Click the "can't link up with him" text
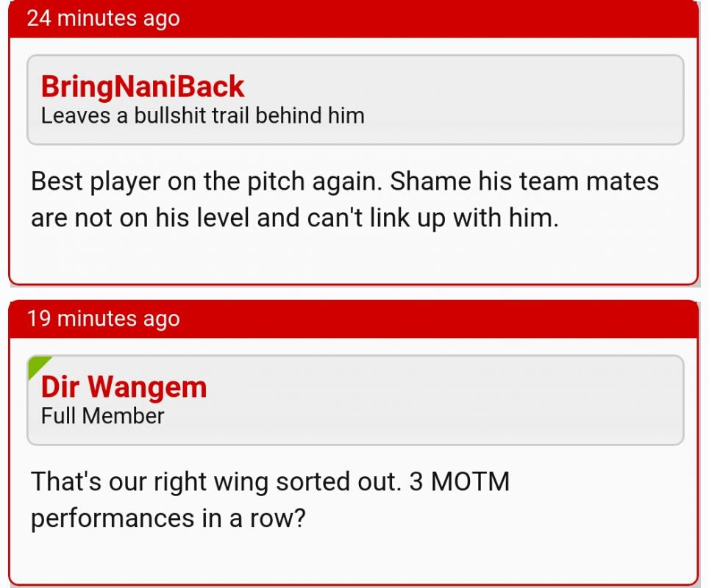Viewport: 709px width, 588px height. click(437, 218)
